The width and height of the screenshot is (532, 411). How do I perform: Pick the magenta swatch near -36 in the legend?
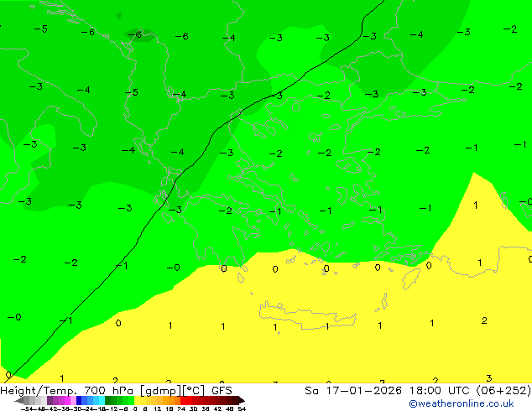(67, 400)
